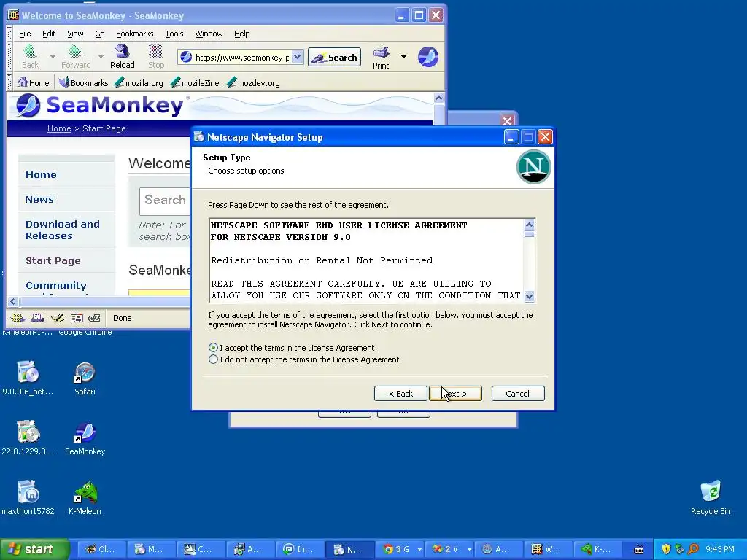Open the View menu in SeaMonkey
The width and height of the screenshot is (747, 560).
click(75, 34)
